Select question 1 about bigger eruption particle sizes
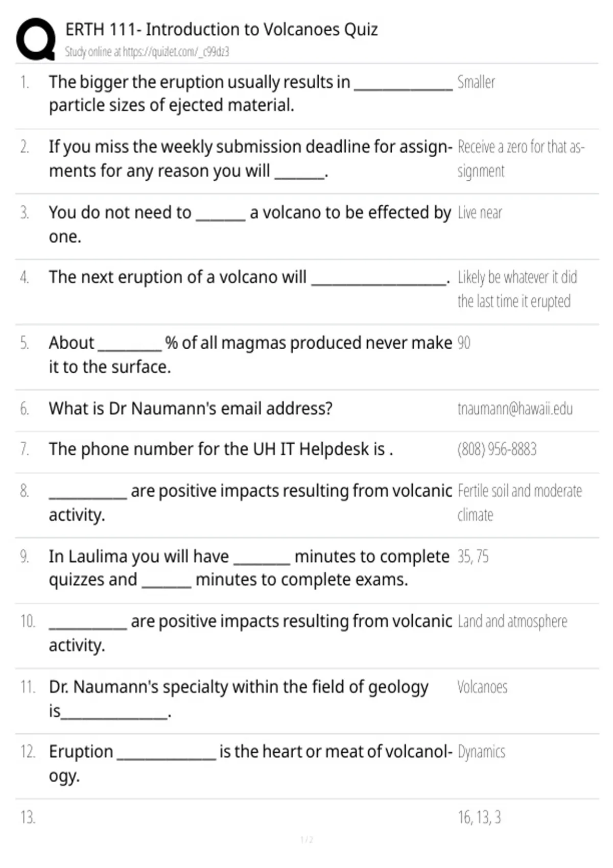 coord(250,93)
